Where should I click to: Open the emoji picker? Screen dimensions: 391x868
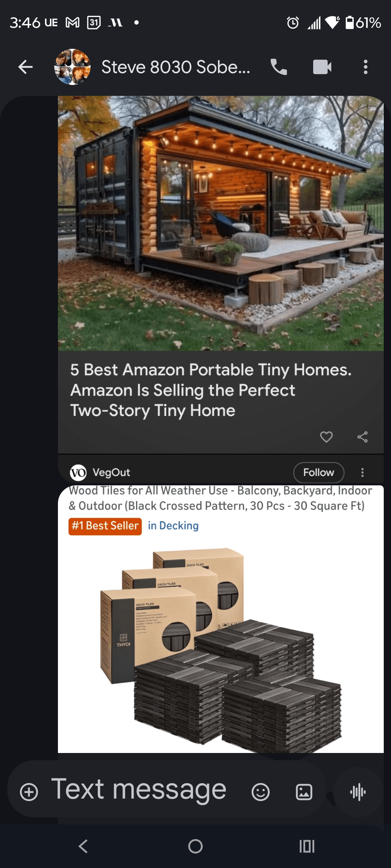click(x=261, y=792)
